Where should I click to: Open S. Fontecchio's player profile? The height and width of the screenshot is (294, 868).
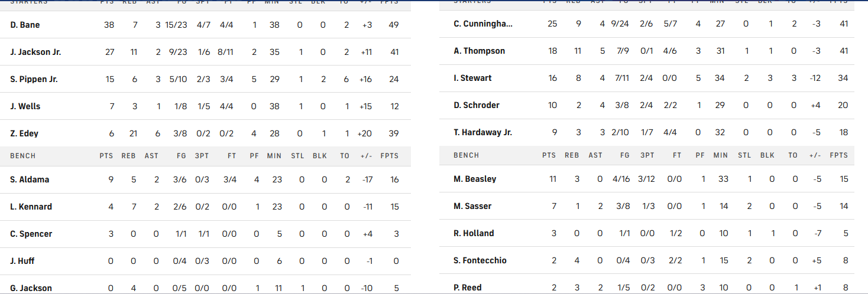click(x=480, y=260)
